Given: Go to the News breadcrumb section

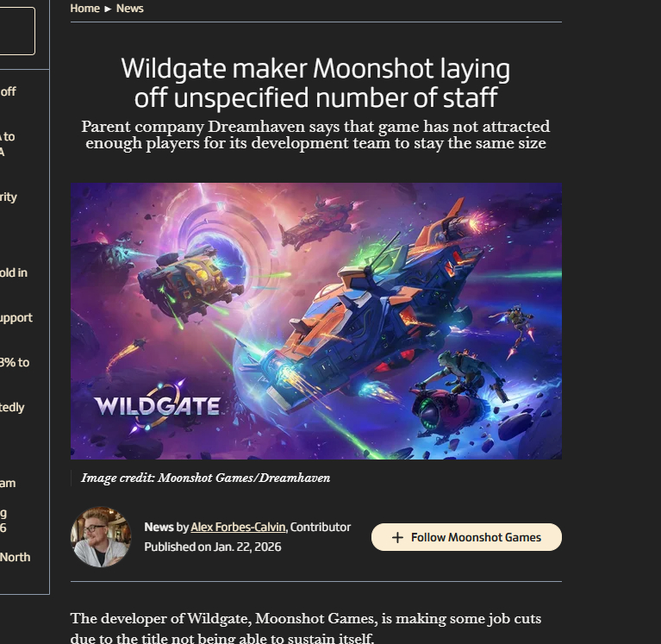Looking at the screenshot, I should tap(129, 9).
